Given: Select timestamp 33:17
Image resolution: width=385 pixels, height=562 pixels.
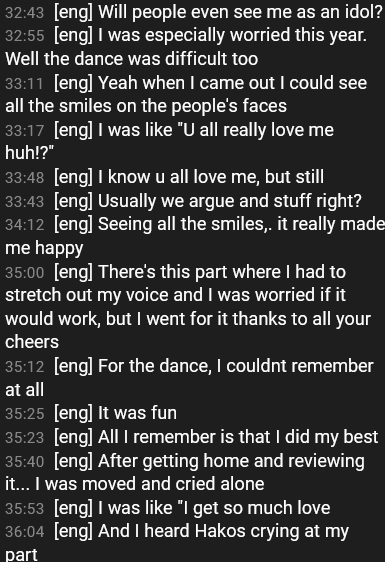Looking at the screenshot, I should coord(25,130).
